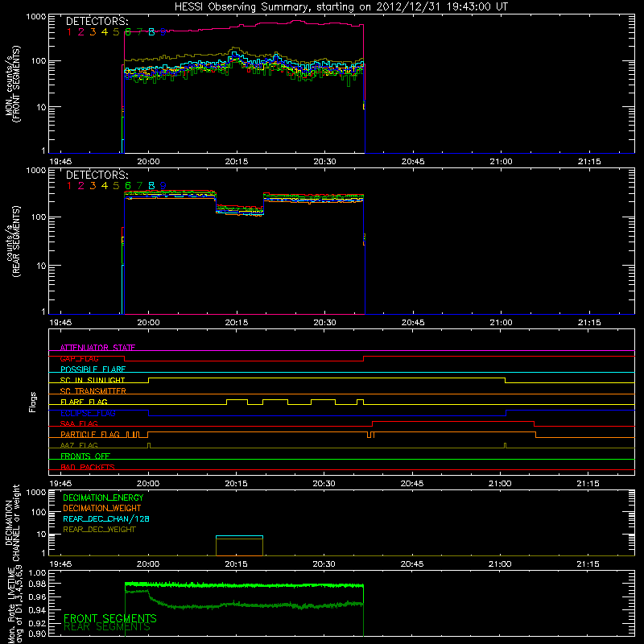The width and height of the screenshot is (644, 644).
Task: Select detector 9 legend number in rear segments plot
Action: (x=163, y=186)
